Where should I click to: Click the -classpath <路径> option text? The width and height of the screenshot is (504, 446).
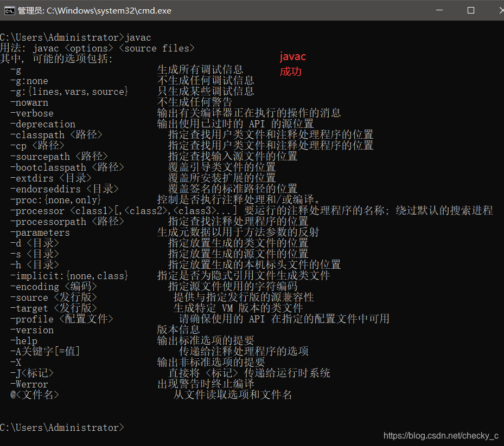pos(56,135)
